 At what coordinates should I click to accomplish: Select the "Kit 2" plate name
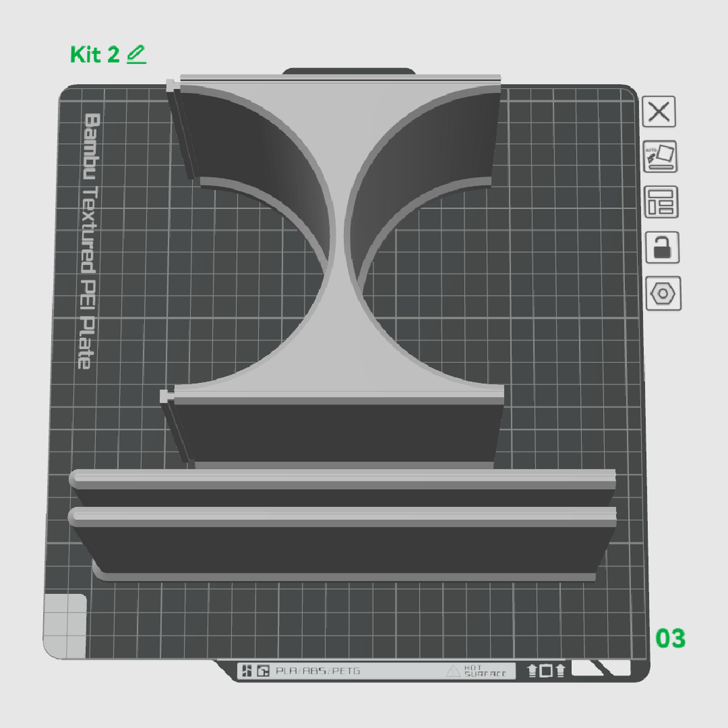[x=95, y=54]
